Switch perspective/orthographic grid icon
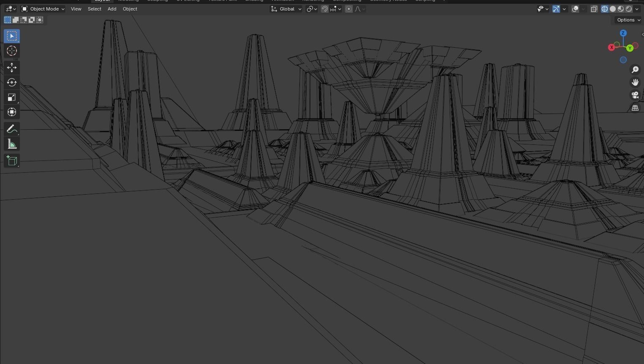Viewport: 644px width, 364px height. (x=635, y=108)
